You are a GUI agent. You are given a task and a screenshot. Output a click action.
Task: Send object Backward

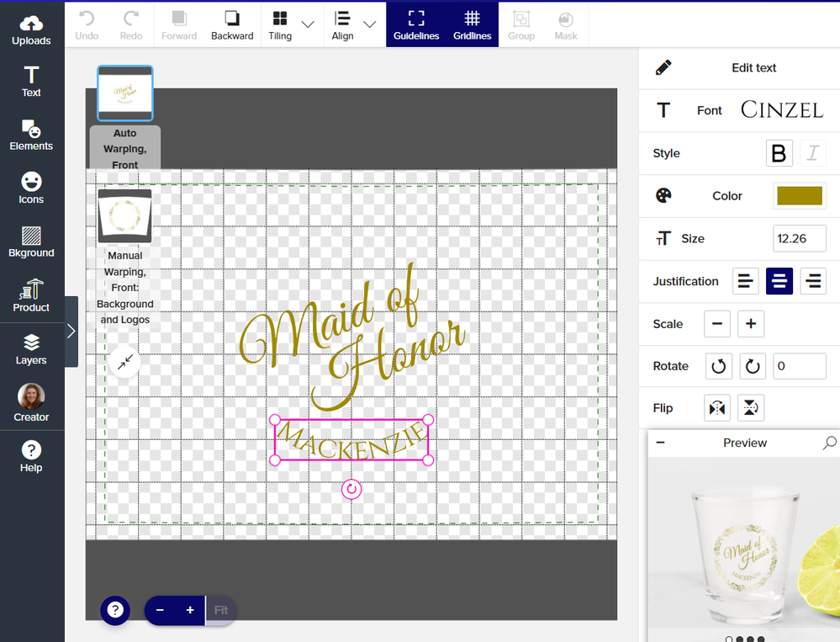[232, 25]
